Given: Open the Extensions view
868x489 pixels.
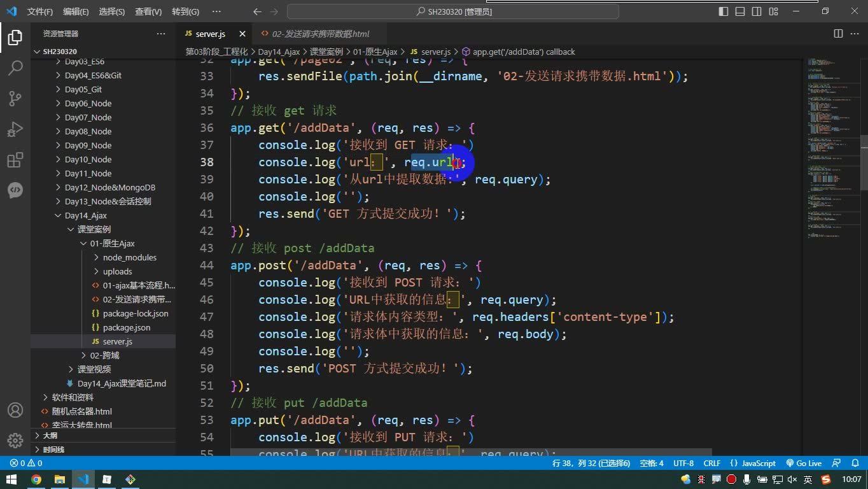Looking at the screenshot, I should click(15, 160).
